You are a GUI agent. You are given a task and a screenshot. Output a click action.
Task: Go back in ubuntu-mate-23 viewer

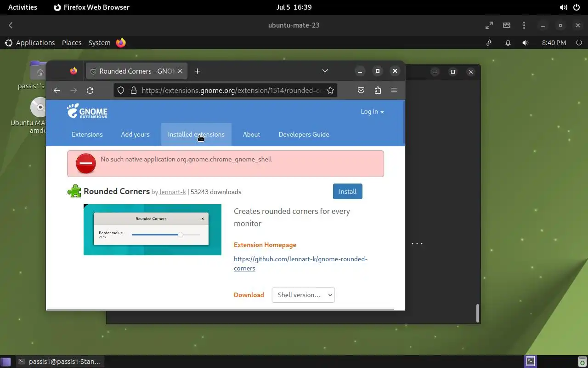pos(11,25)
